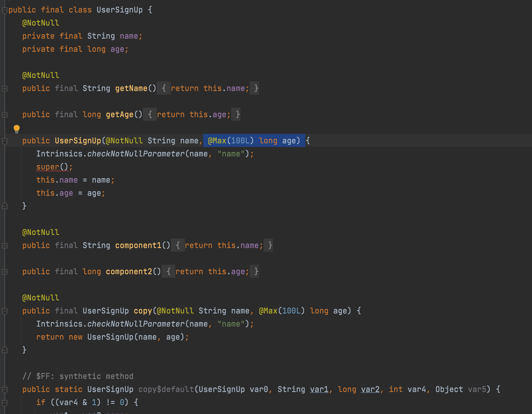Click the 'UserSignUp' class name in declaration
532x414 pixels.
pyautogui.click(x=120, y=10)
